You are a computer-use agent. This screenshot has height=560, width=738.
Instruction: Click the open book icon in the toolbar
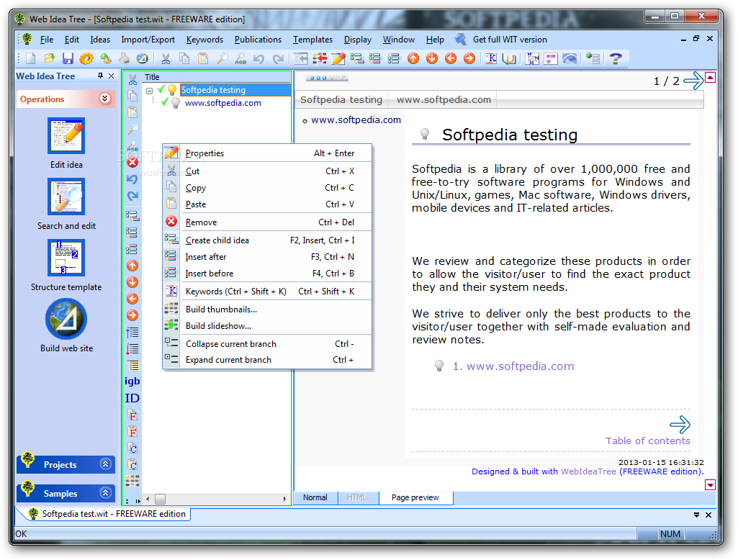coord(509,58)
